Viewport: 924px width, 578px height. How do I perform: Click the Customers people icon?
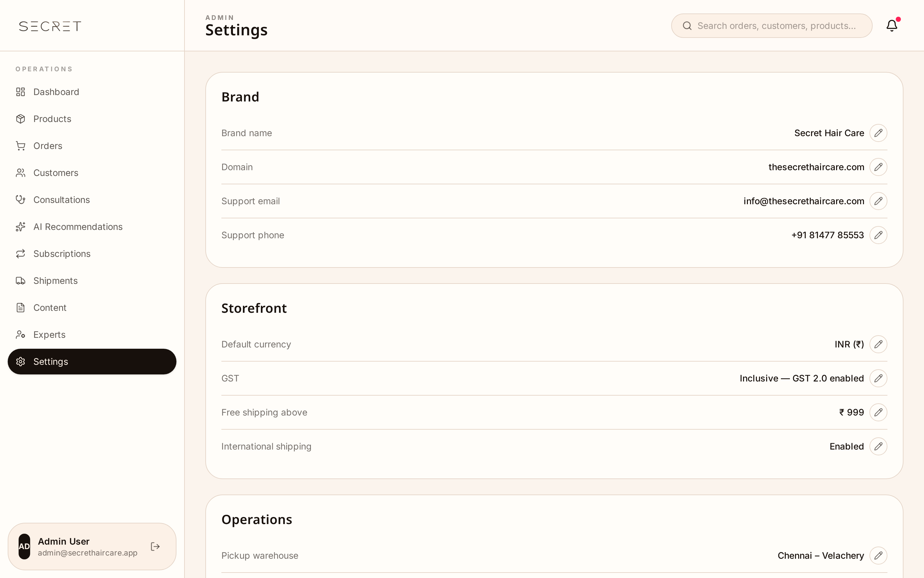coord(21,173)
